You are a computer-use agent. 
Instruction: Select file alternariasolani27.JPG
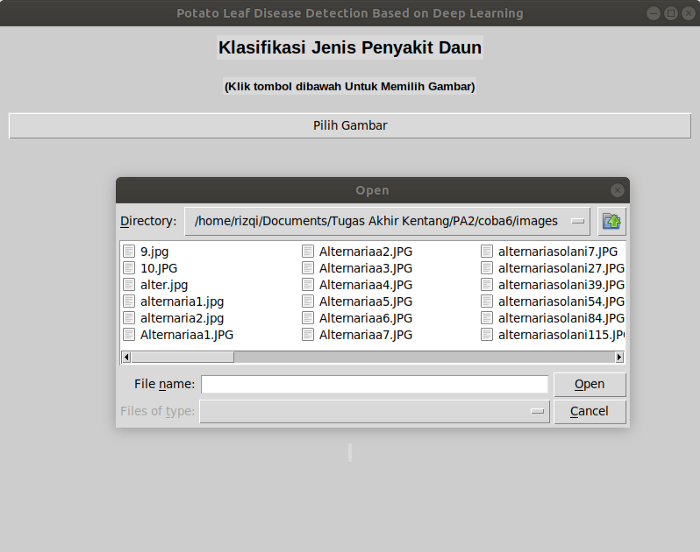click(x=560, y=268)
